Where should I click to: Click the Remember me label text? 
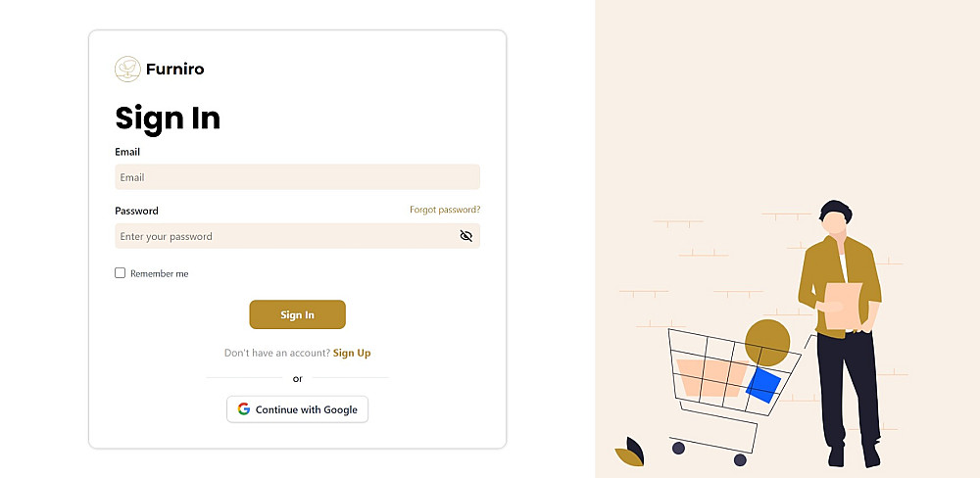[x=159, y=274]
